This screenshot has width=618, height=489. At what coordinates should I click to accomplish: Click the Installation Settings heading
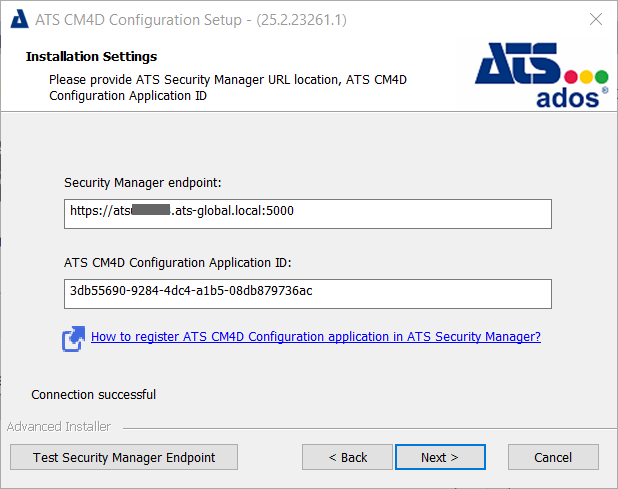91,57
